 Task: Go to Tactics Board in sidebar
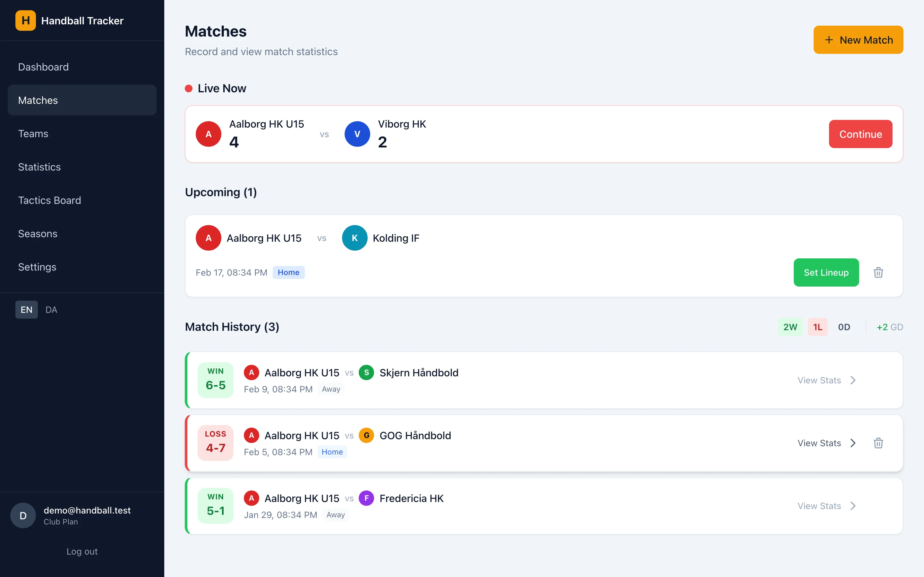[x=50, y=200]
